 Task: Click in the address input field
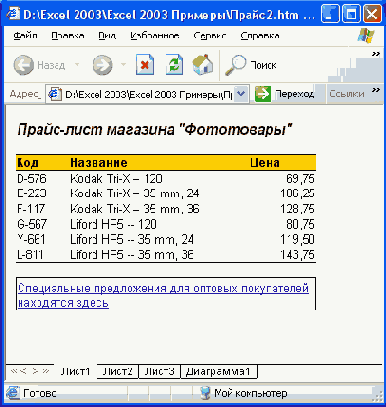[x=148, y=94]
